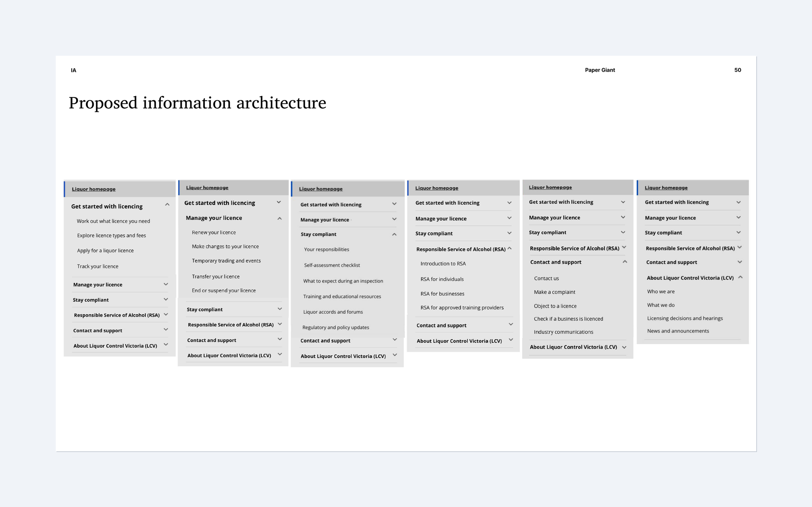Open the Liquor homepage link in the first menu
Image resolution: width=812 pixels, height=507 pixels.
pos(94,189)
